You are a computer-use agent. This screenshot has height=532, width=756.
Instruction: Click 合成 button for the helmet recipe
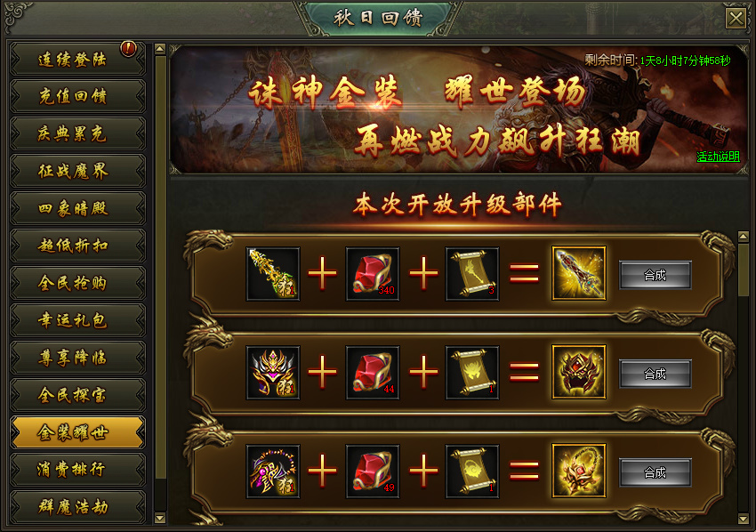pyautogui.click(x=655, y=374)
